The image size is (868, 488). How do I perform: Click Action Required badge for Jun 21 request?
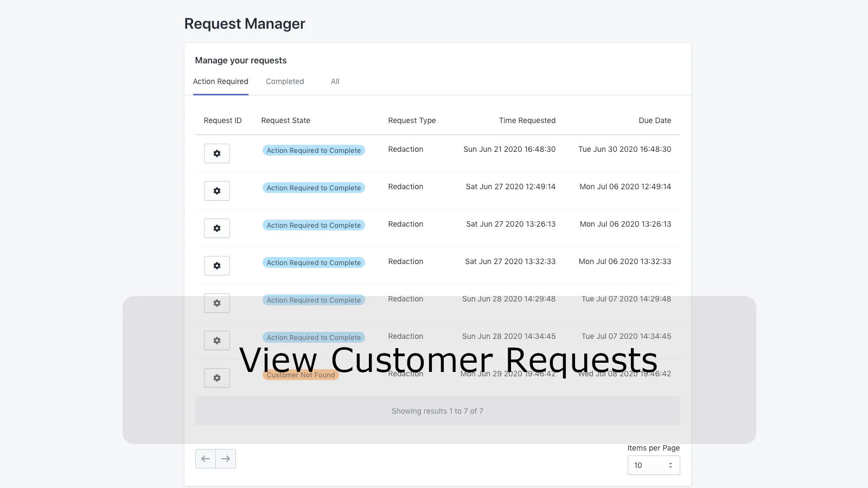314,150
